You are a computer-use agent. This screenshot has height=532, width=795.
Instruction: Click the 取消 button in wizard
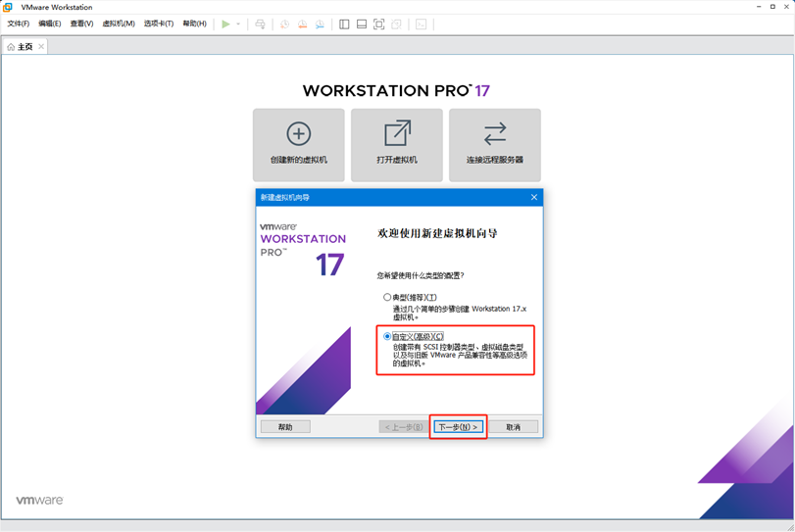tap(513, 427)
